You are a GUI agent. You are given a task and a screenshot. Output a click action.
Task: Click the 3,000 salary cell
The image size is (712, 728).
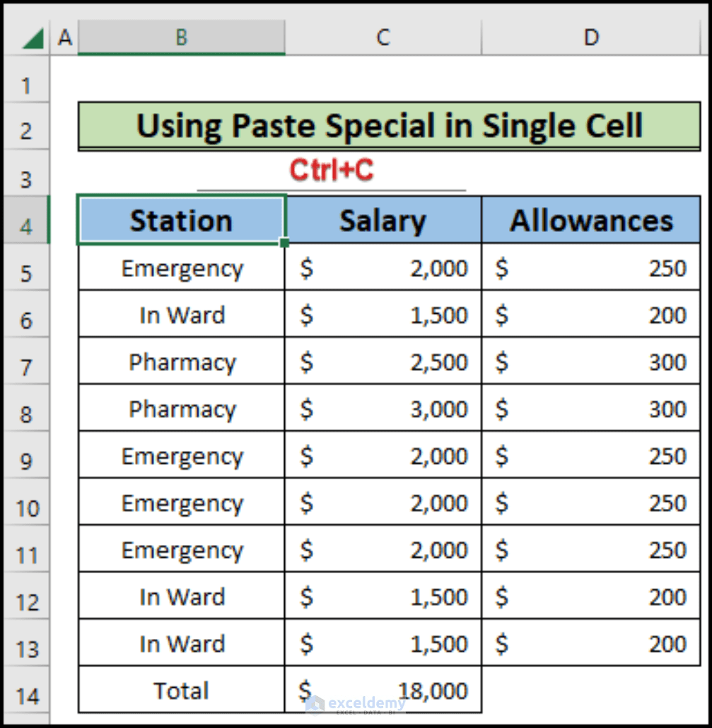click(x=383, y=409)
